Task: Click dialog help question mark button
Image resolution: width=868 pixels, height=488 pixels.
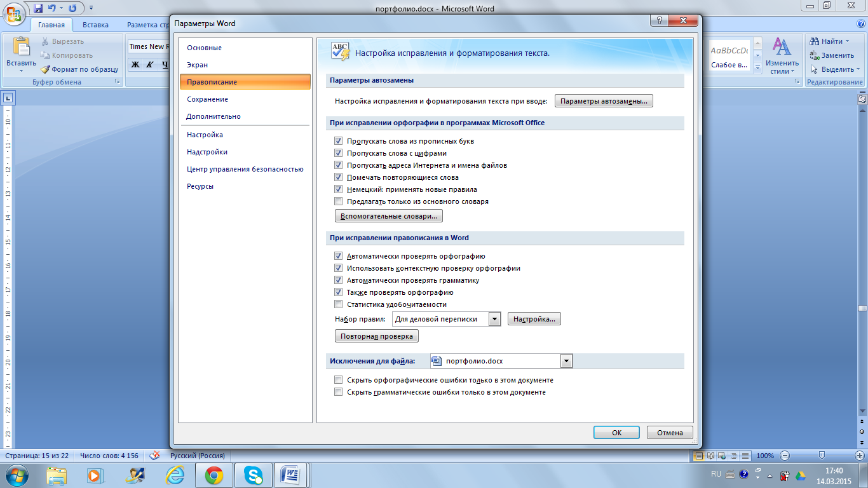Action: click(659, 21)
